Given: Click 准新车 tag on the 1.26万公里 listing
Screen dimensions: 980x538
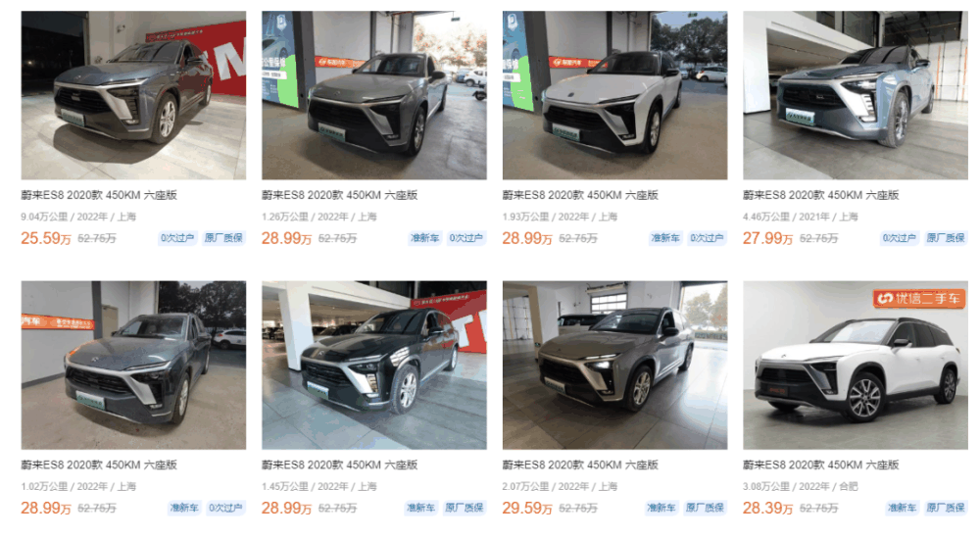Looking at the screenshot, I should 424,238.
